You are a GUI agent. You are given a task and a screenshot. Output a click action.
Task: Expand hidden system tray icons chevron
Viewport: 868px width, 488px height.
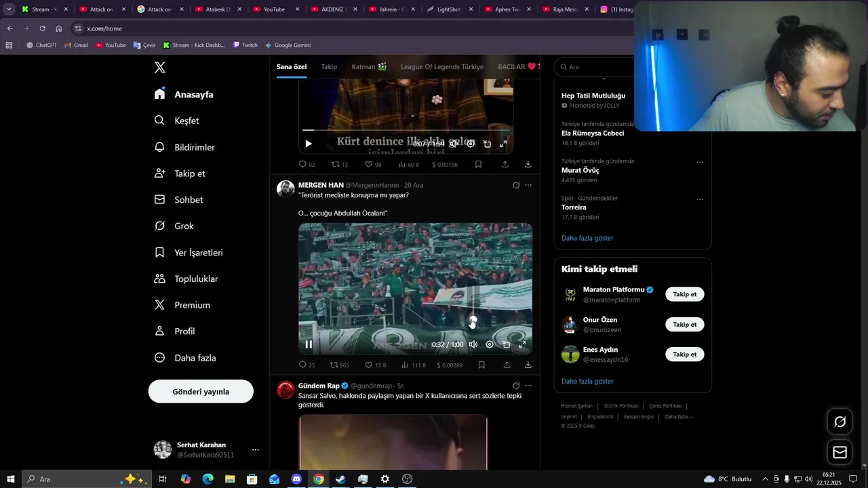(765, 479)
